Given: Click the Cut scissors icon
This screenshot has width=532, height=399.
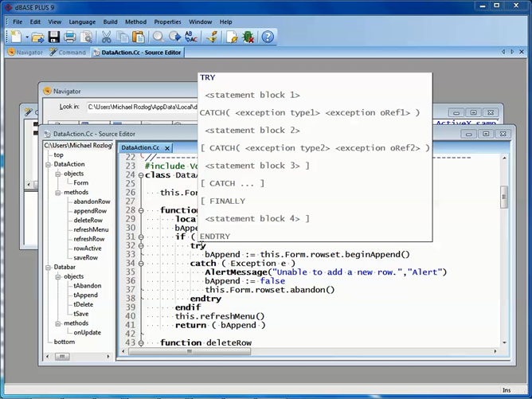Looking at the screenshot, I should (x=107, y=37).
